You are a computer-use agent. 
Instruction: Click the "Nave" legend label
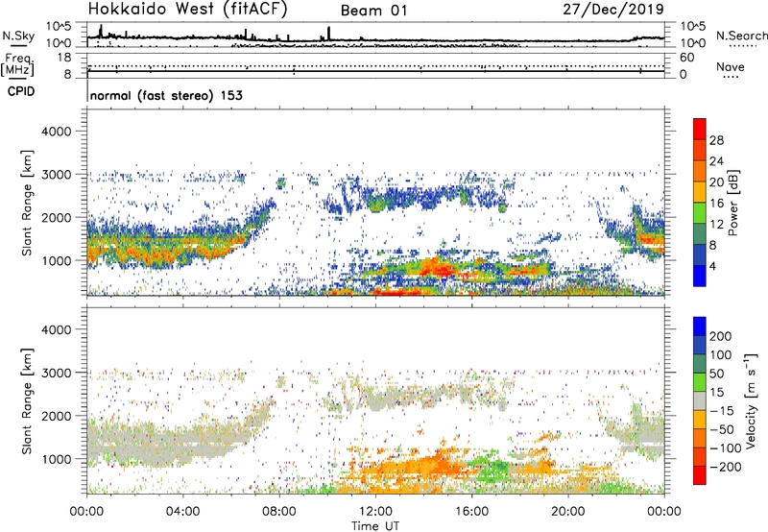pyautogui.click(x=730, y=67)
